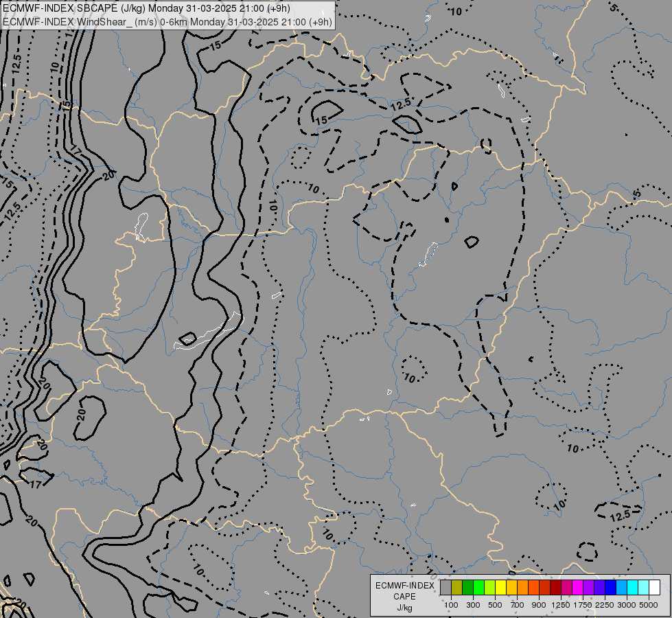Pick the dark red legend swatch
The width and height of the screenshot is (672, 618).
[556, 587]
